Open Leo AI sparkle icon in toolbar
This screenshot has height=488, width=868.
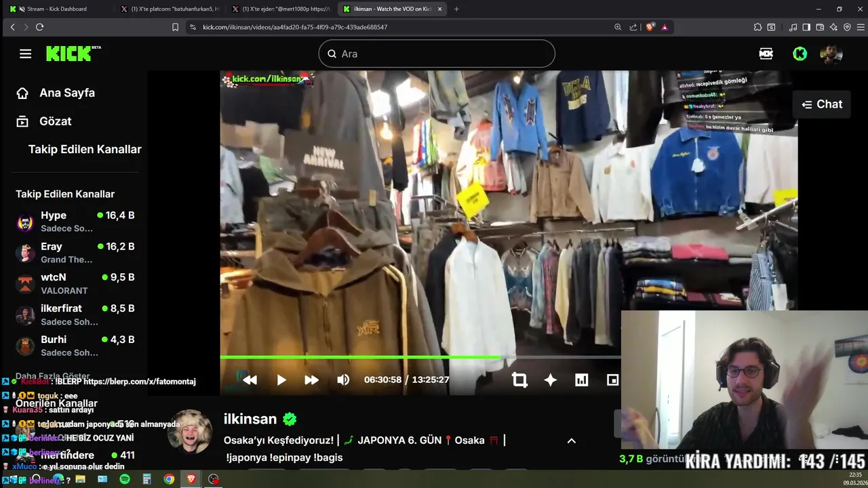833,27
